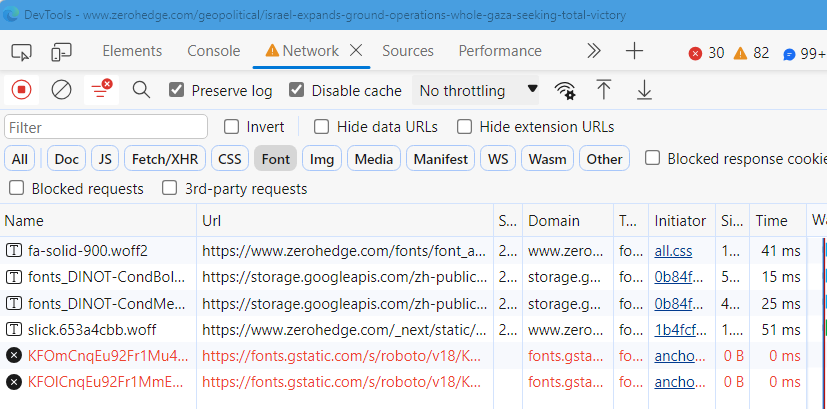This screenshot has width=827, height=409.
Task: Filter requests by Media type
Action: click(x=373, y=159)
